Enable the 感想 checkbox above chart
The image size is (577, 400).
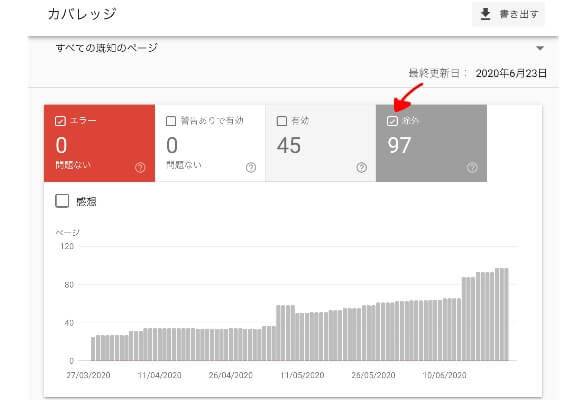click(62, 201)
